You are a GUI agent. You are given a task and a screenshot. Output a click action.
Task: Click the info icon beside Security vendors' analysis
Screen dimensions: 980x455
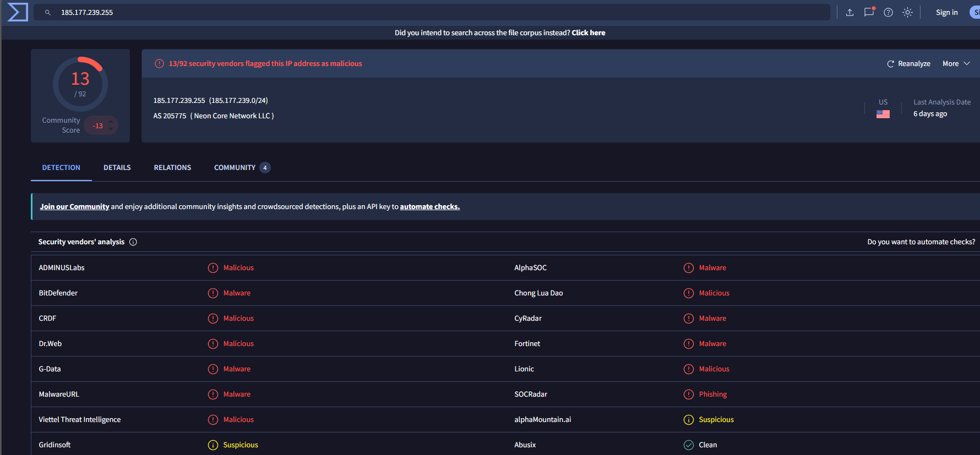tap(133, 242)
